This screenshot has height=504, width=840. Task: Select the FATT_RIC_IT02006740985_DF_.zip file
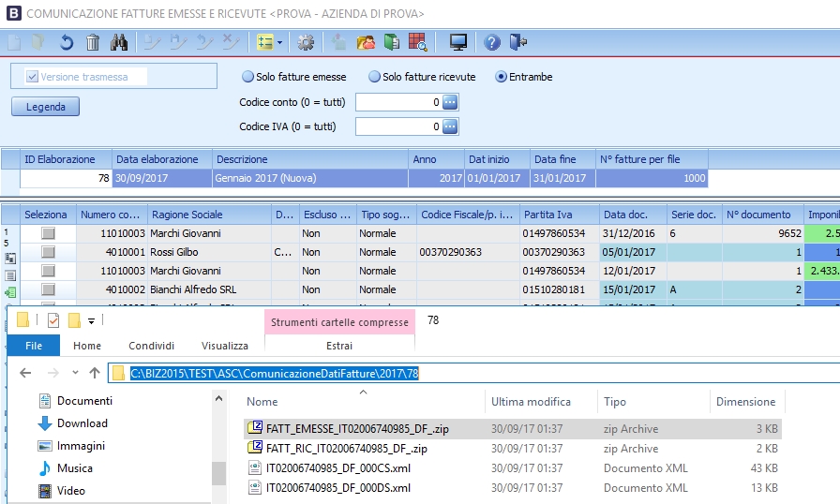(x=346, y=449)
